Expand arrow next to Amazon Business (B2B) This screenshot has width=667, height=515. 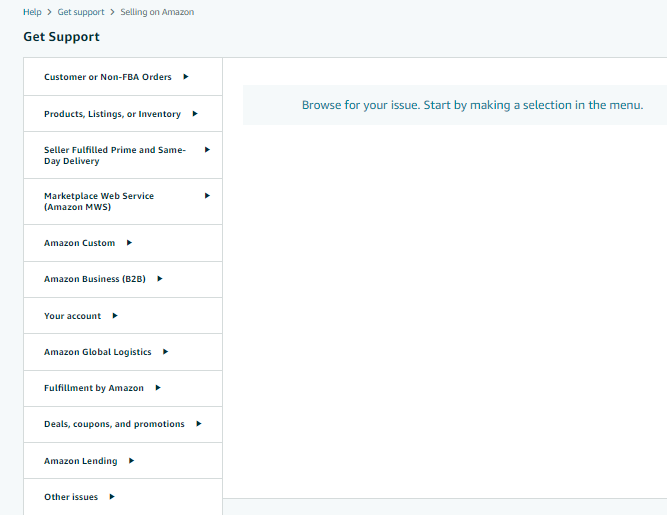tap(160, 279)
